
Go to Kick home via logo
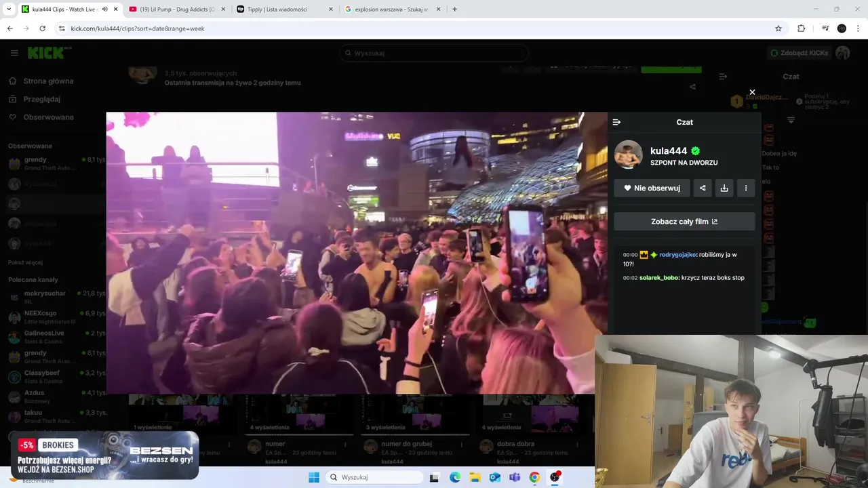point(49,53)
